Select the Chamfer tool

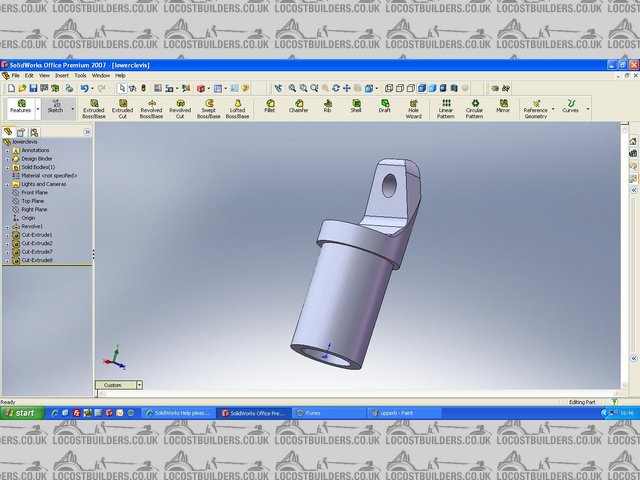[298, 106]
